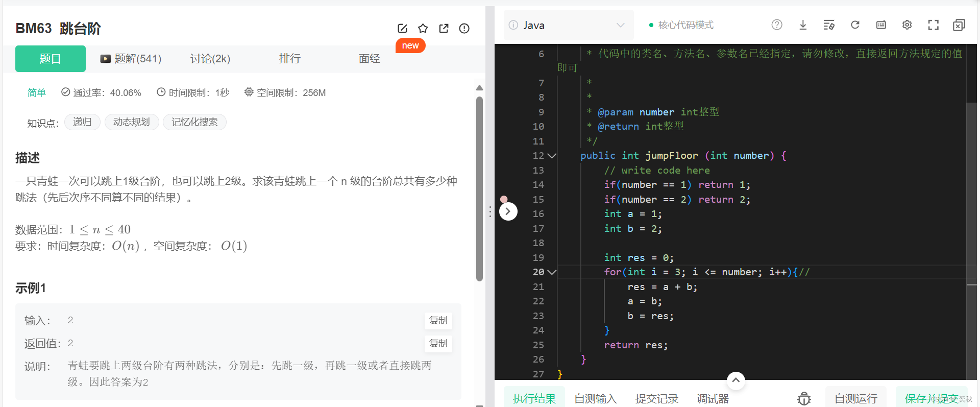980x407 pixels.
Task: Click the 动态规划 knowledge tag
Action: pos(132,122)
